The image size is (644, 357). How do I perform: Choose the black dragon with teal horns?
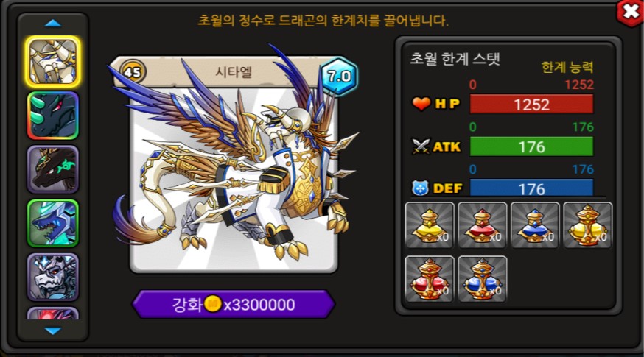tap(52, 116)
